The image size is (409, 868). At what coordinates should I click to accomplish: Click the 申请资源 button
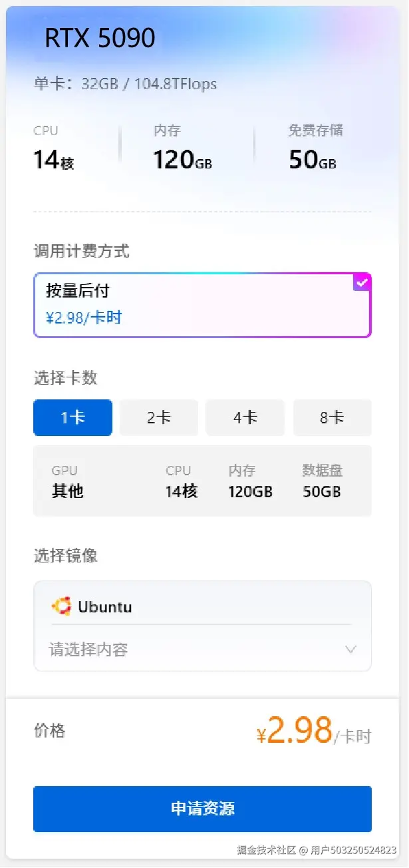click(x=202, y=809)
